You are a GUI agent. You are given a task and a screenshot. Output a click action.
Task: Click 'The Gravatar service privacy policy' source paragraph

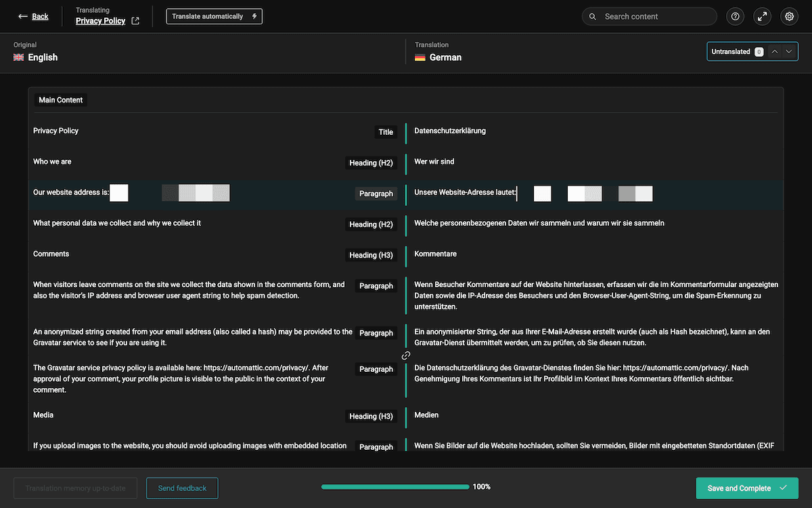pos(181,379)
